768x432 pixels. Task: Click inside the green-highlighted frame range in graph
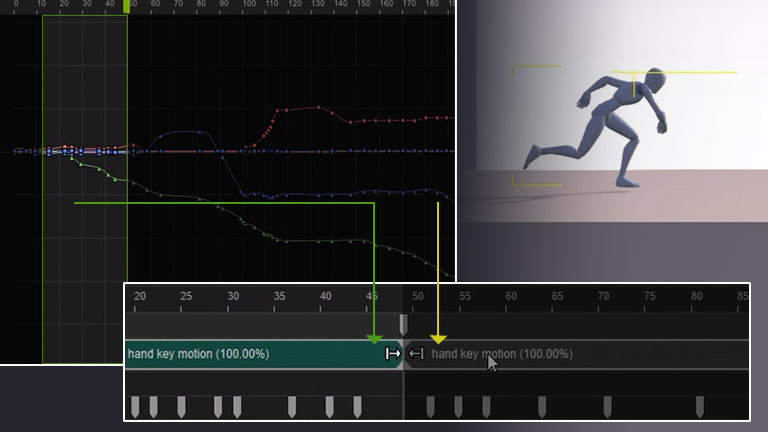point(85,250)
